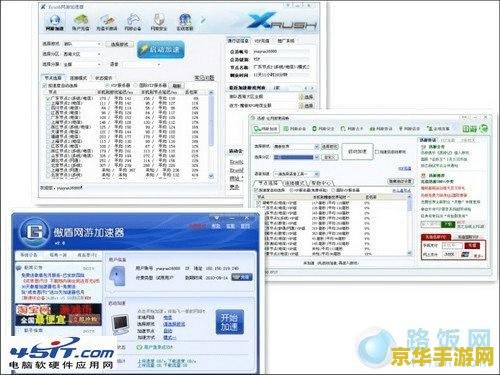Click the large start acceleration button in green window
This screenshot has height=375, width=500.
[x=357, y=152]
